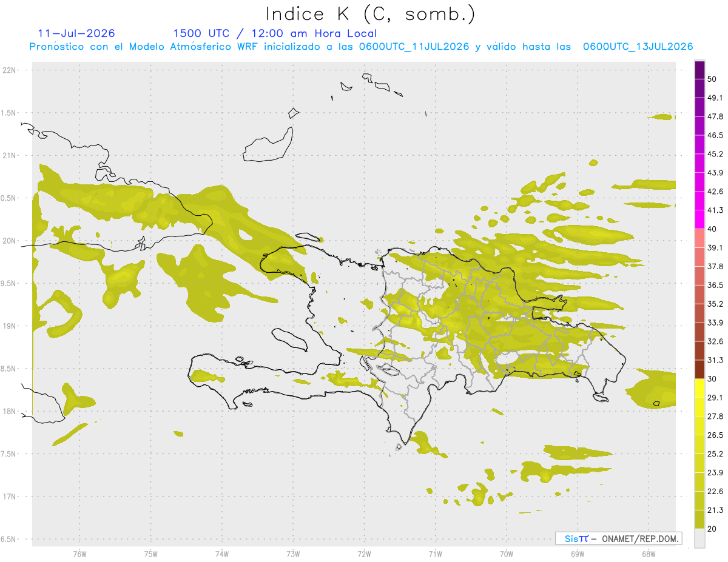Click the '49.1' colorbar label
The height and width of the screenshot is (562, 728).
click(715, 98)
